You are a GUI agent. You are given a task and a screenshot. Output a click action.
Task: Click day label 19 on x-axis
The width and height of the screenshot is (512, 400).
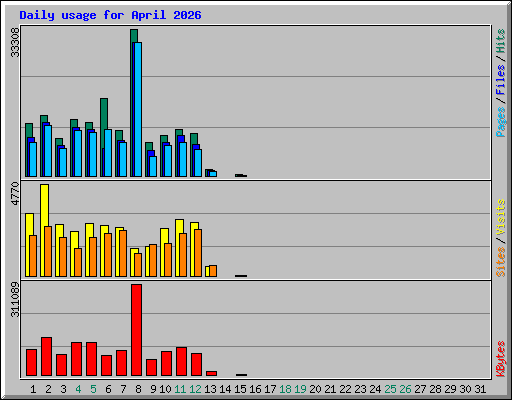pos(300,389)
